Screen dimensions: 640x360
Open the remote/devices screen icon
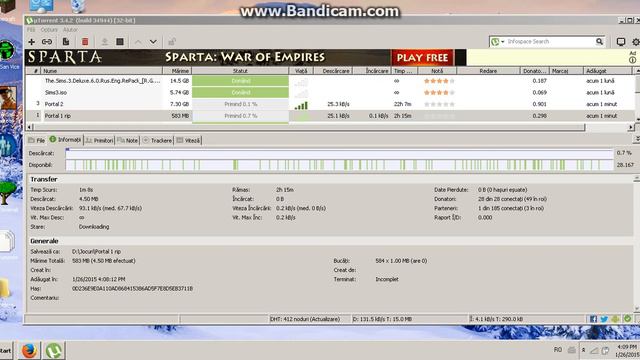coord(621,42)
